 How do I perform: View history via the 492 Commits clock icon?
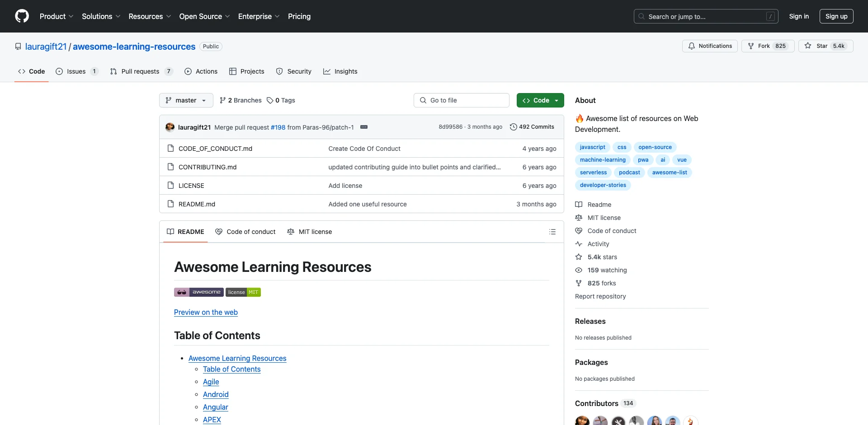coord(513,127)
